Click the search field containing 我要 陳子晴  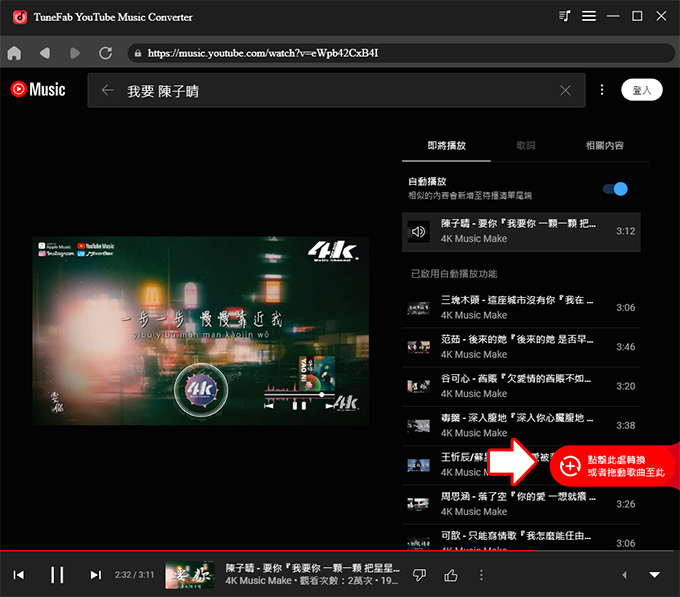(x=337, y=90)
